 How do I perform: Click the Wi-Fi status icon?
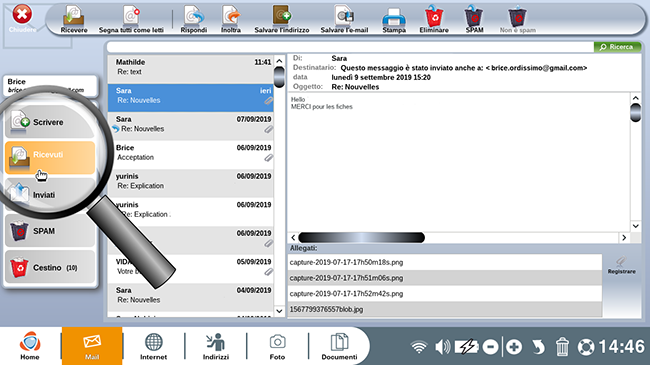point(419,347)
